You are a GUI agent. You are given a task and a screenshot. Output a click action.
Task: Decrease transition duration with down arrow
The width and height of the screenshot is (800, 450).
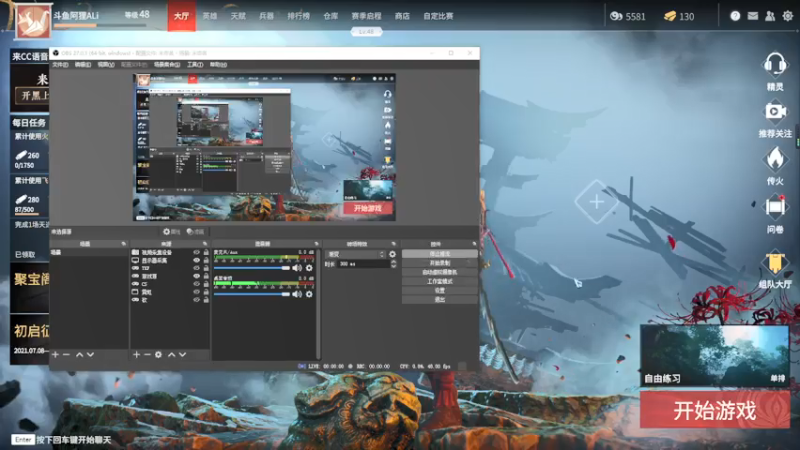(x=393, y=266)
